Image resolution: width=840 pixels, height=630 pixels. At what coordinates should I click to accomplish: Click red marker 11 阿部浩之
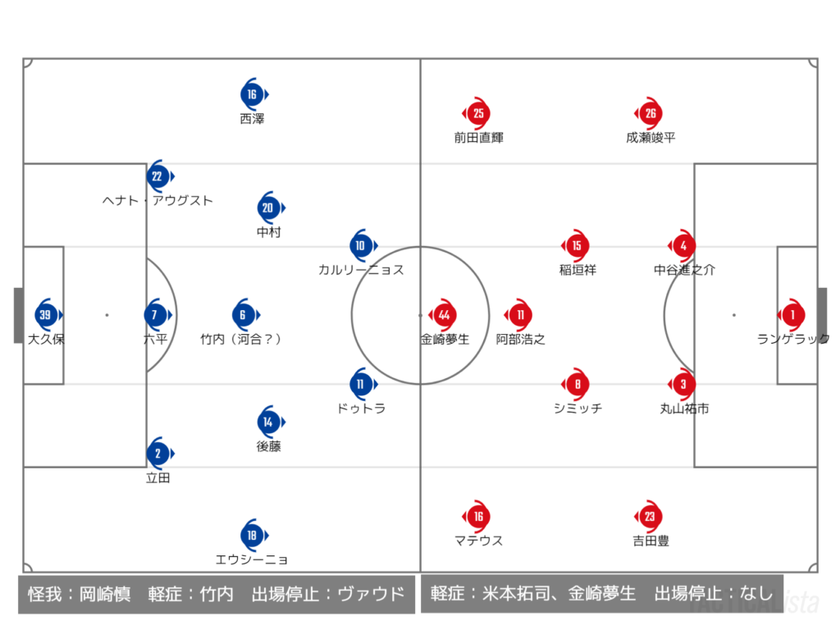[518, 314]
